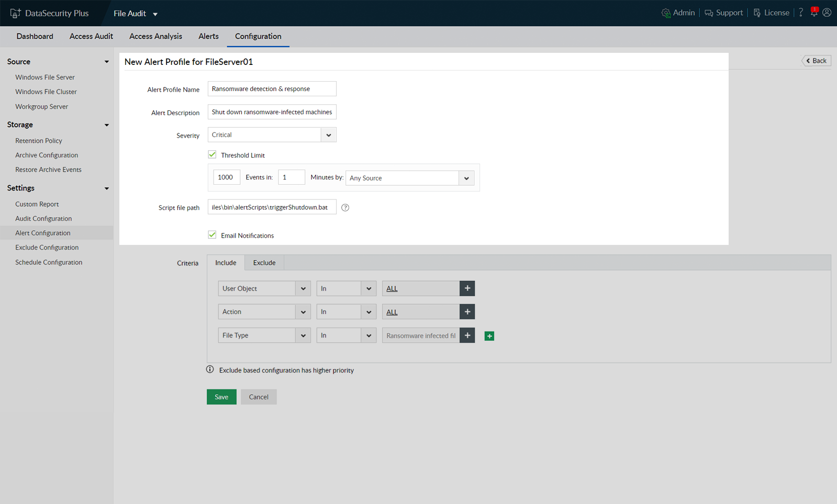
Task: Go to the Alerts tab
Action: click(x=208, y=36)
